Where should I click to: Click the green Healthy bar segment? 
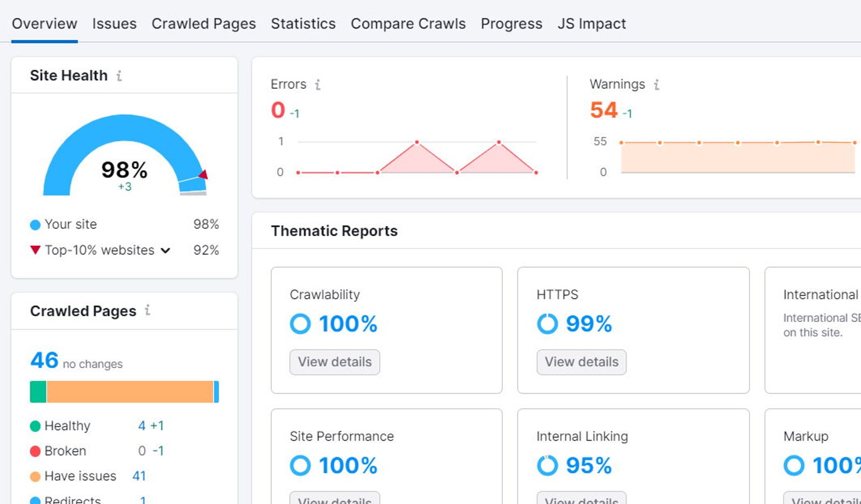38,392
